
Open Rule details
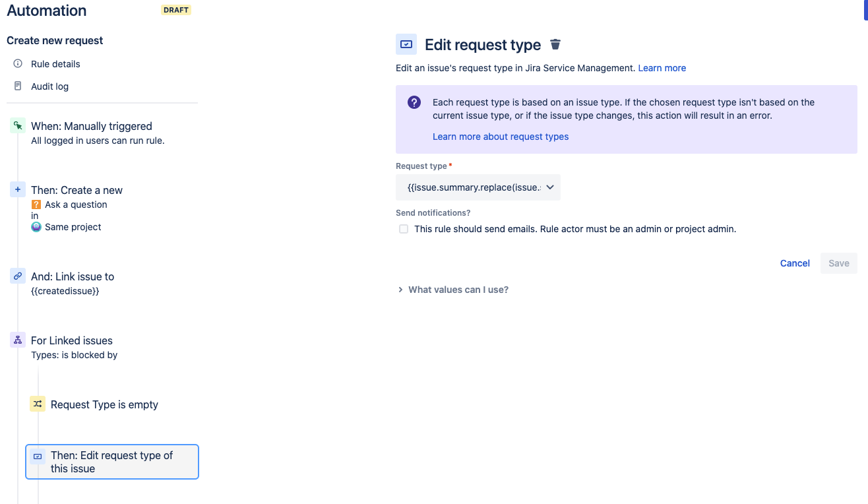tap(55, 63)
